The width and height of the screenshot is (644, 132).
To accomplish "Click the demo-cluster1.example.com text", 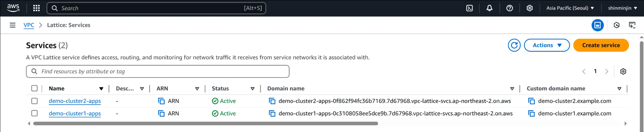I will pyautogui.click(x=575, y=113).
